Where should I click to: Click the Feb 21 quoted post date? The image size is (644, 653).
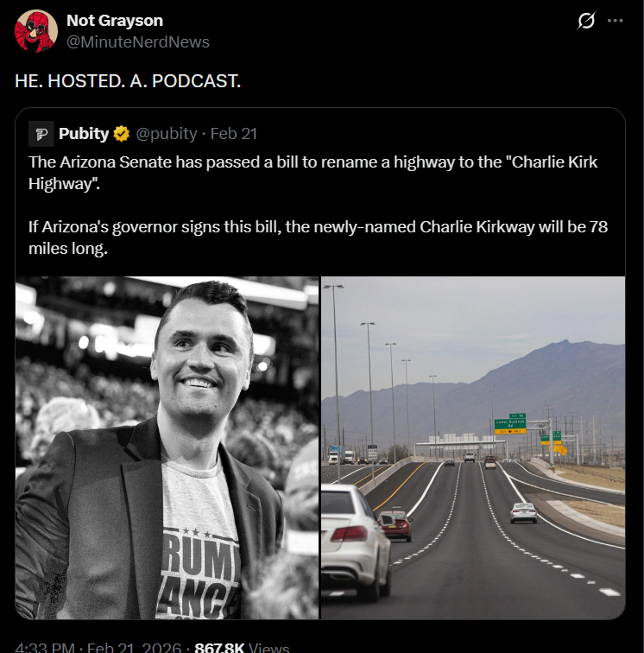[x=234, y=134]
